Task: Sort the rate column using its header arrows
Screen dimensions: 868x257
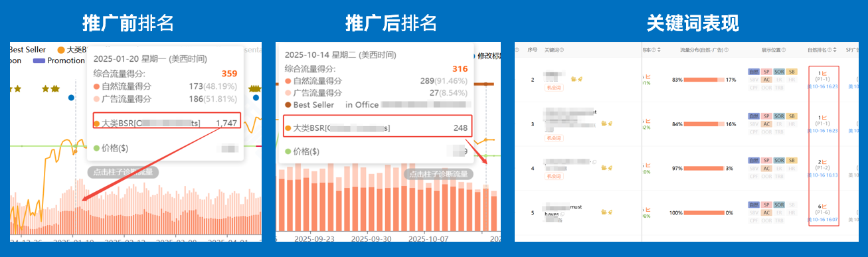Action: [659, 50]
